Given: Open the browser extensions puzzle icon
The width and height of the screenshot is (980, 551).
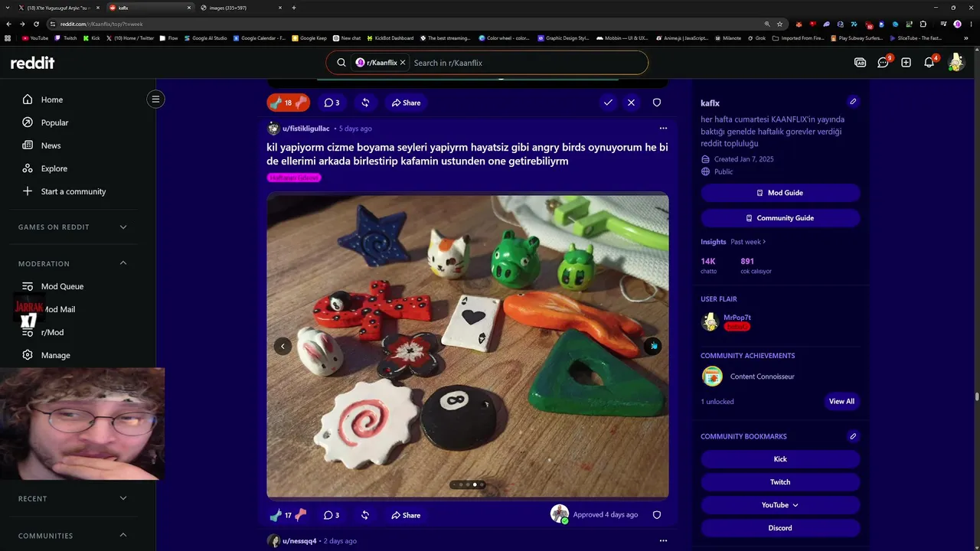Looking at the screenshot, I should 923,24.
